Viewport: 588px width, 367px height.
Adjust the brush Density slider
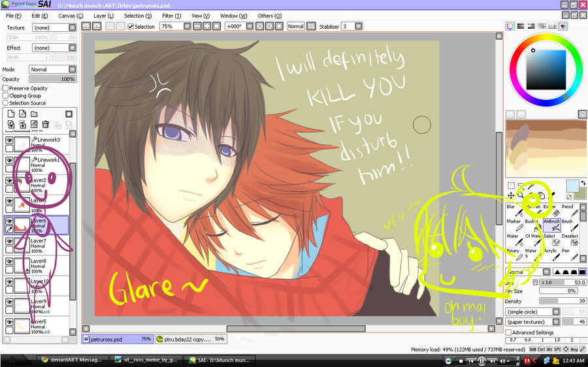click(563, 301)
